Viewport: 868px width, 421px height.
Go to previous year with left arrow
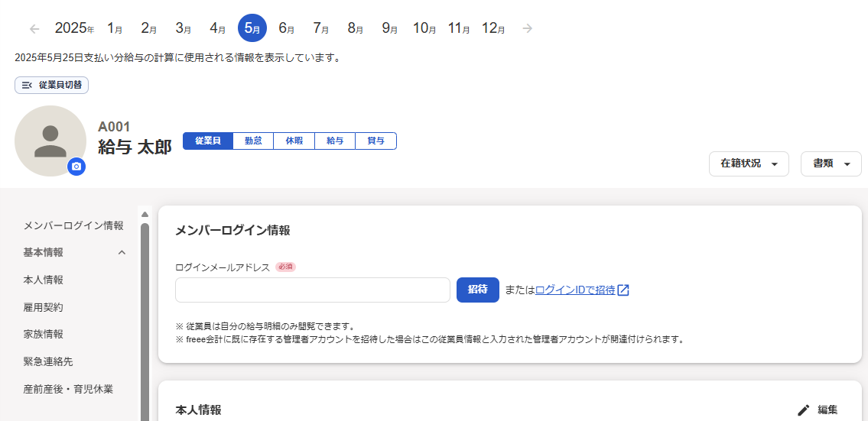click(34, 29)
